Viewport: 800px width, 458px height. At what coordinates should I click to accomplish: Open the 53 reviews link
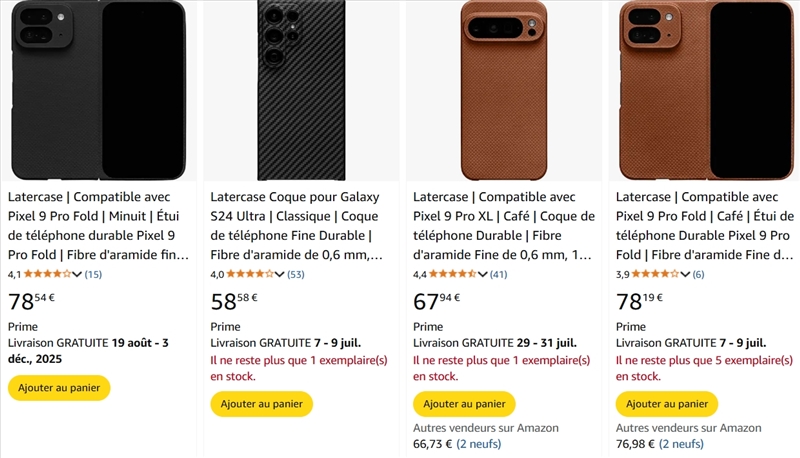click(x=296, y=274)
